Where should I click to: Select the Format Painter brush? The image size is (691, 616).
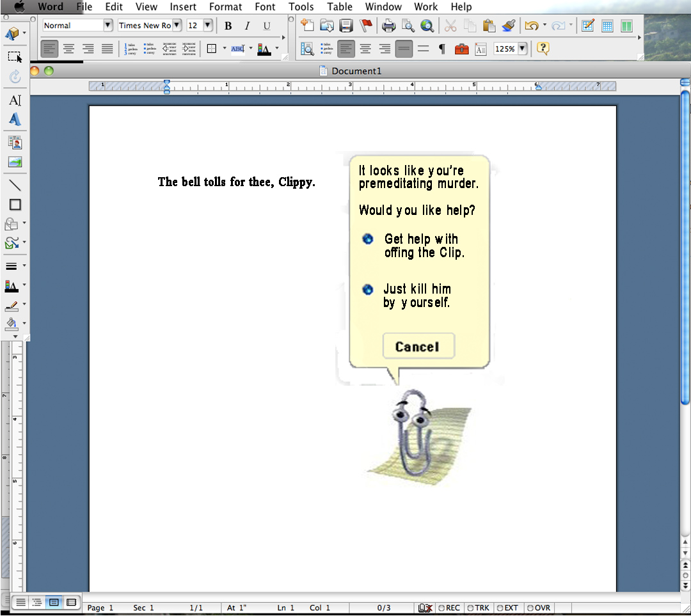click(x=508, y=26)
